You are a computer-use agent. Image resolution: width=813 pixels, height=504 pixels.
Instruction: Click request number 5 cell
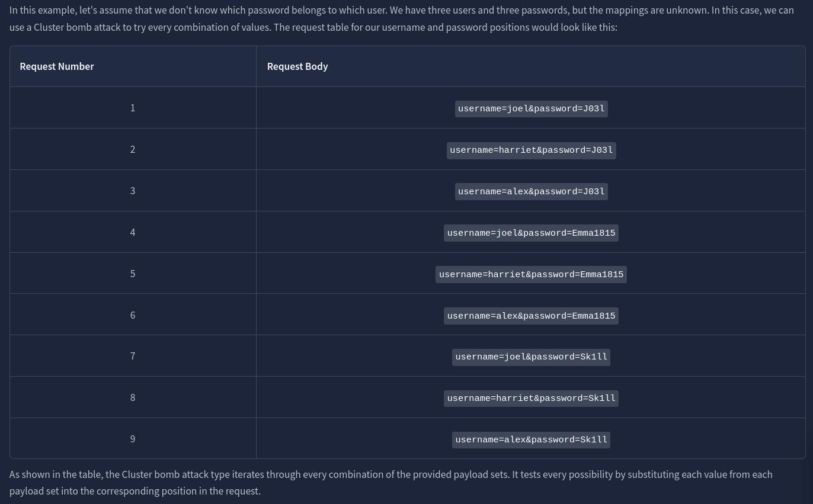(x=133, y=274)
